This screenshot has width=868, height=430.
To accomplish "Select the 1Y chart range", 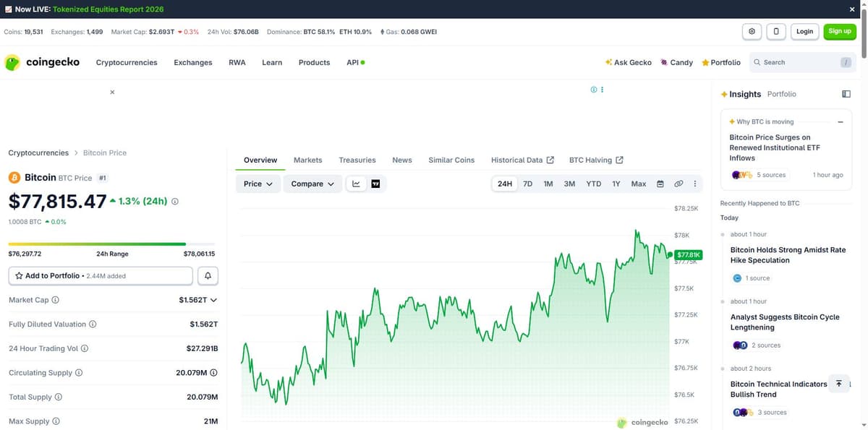I will (x=616, y=184).
